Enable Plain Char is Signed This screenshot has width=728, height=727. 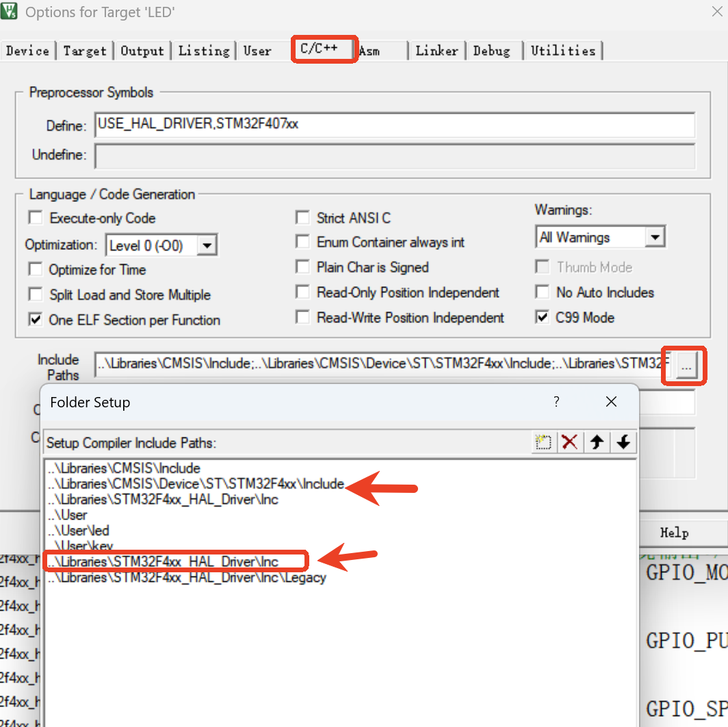302,267
